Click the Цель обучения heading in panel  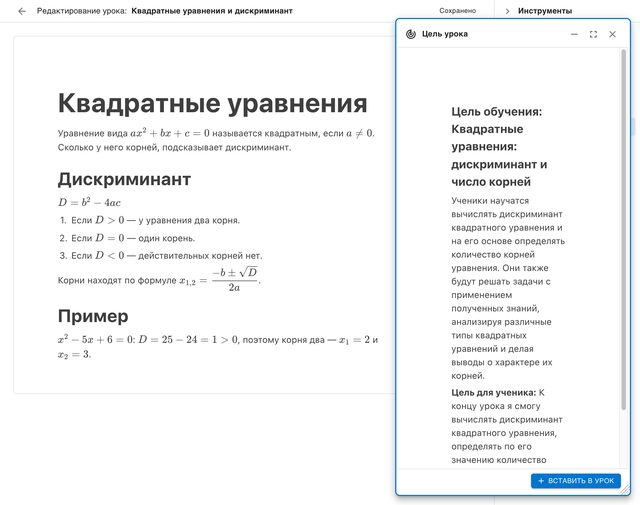pyautogui.click(x=499, y=147)
